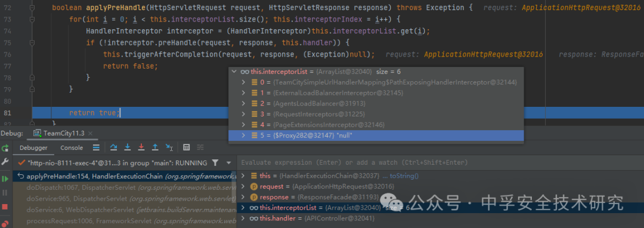644x228 pixels.
Task: Select the $Proxy282@32147 "null" row
Action: [376, 135]
